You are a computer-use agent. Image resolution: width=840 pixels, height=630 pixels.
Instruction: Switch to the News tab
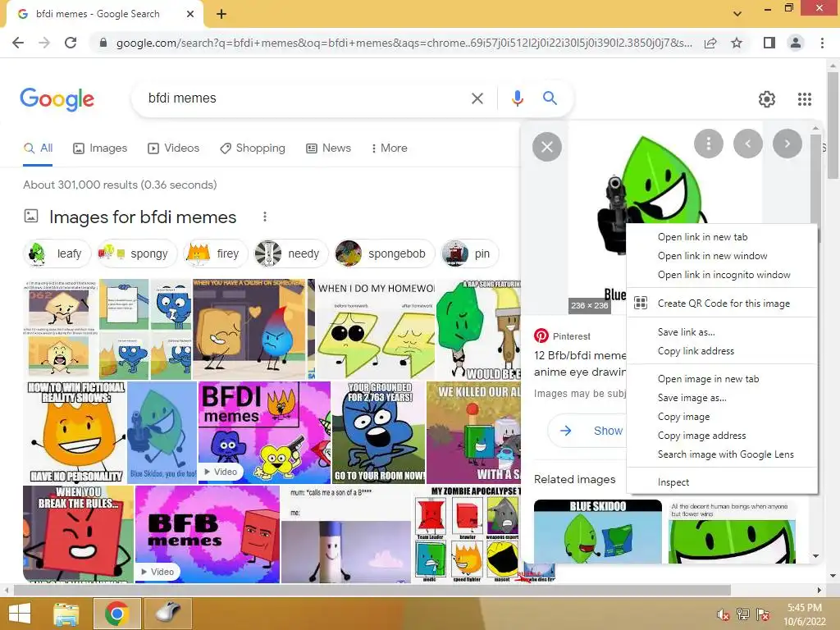328,148
